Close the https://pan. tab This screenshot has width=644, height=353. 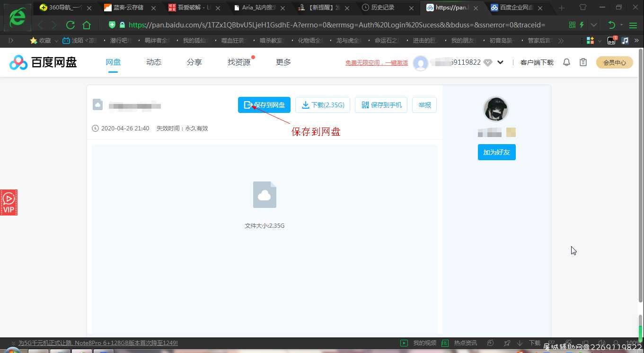click(x=476, y=8)
